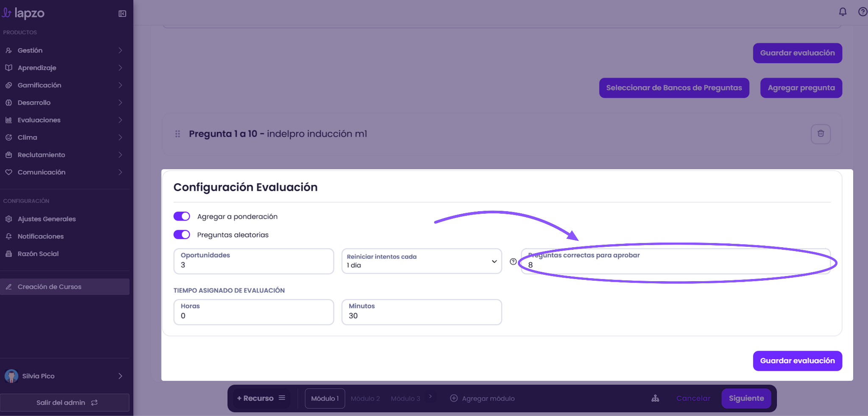868x416 pixels.
Task: Disable the Preguntas aleatorias switch
Action: tap(182, 235)
